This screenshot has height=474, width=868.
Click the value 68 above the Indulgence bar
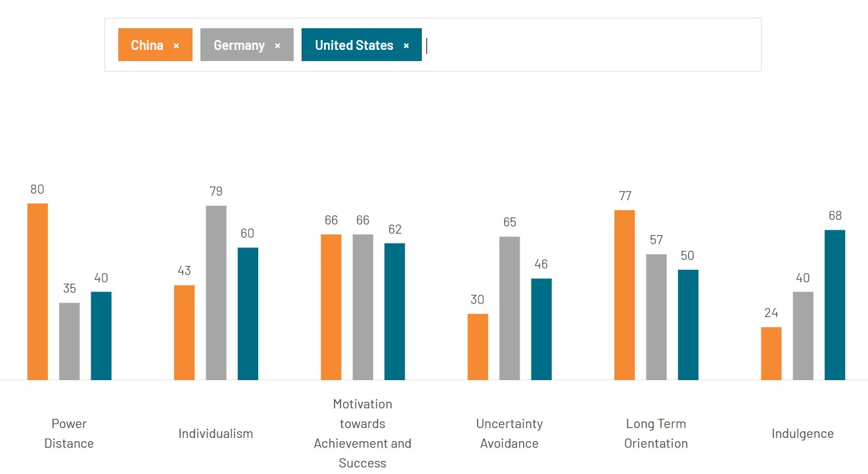tap(834, 215)
